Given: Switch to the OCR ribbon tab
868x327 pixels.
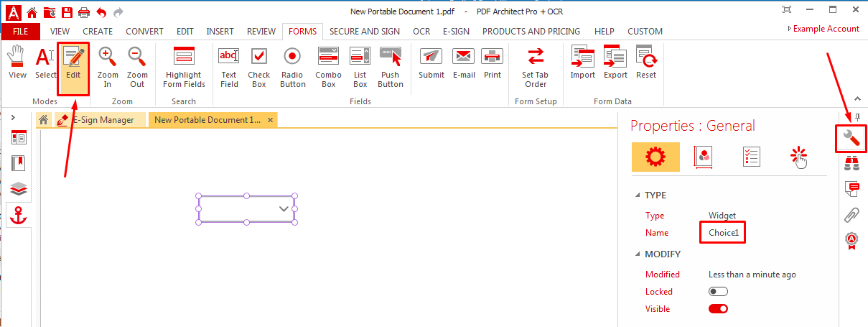Looking at the screenshot, I should pos(421,32).
